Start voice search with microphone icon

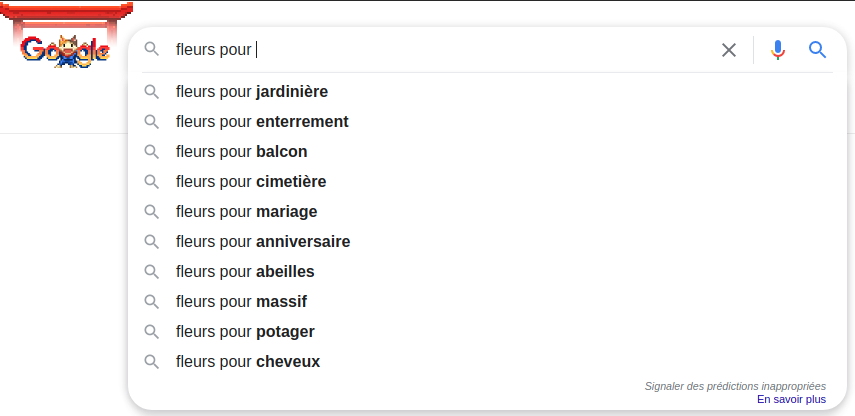(778, 50)
